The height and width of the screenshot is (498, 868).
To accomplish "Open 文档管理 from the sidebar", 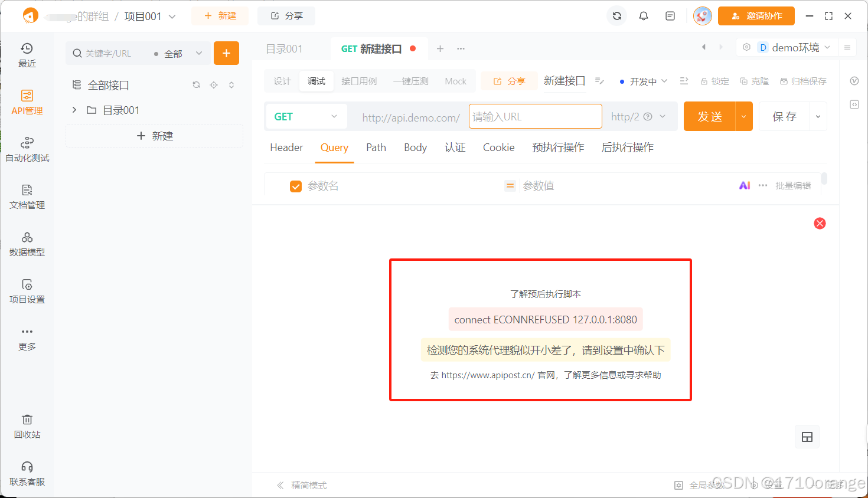I will pos(27,197).
